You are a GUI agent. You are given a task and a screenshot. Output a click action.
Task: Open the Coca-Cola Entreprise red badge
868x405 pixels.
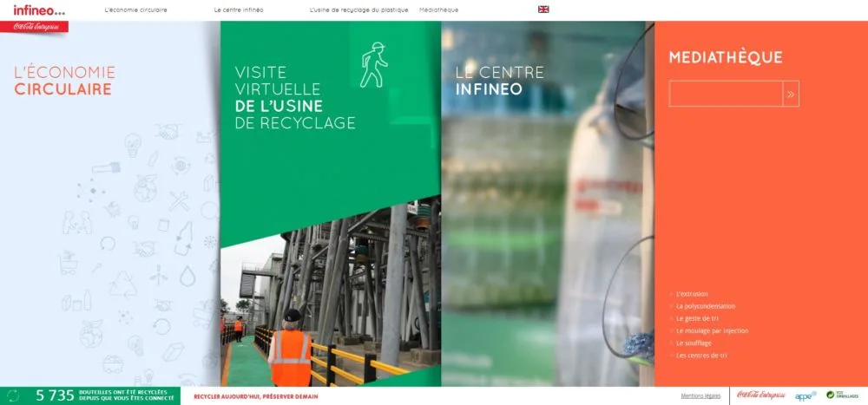(35, 27)
